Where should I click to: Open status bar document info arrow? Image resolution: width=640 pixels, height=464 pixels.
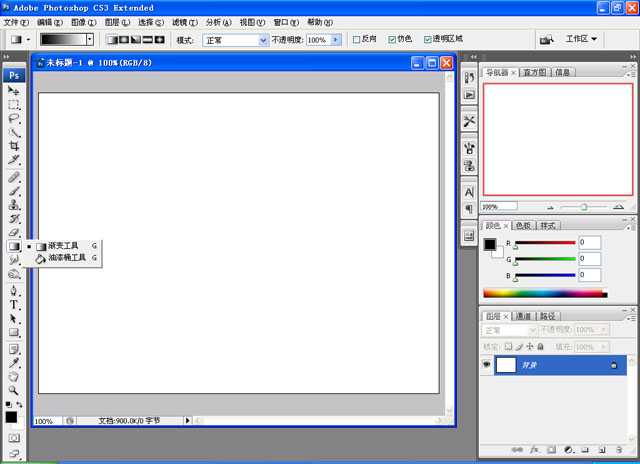(x=187, y=420)
